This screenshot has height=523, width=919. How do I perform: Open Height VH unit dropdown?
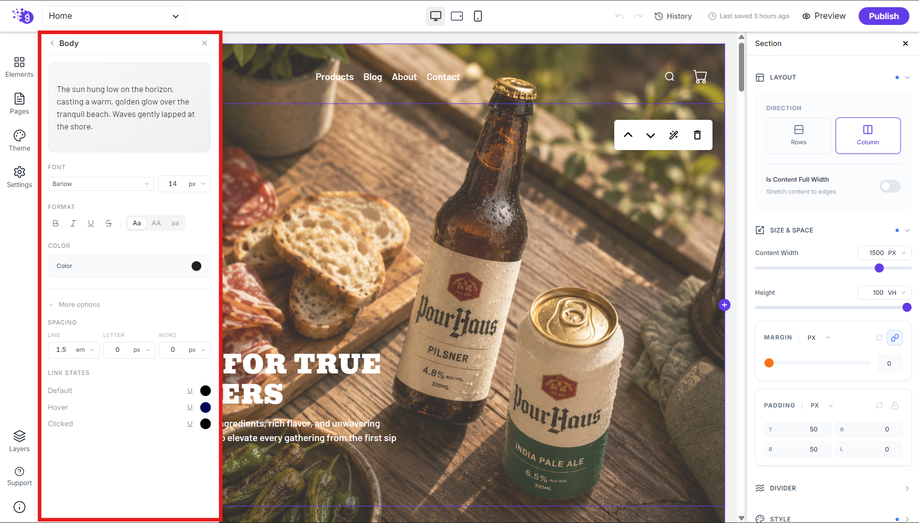897,293
